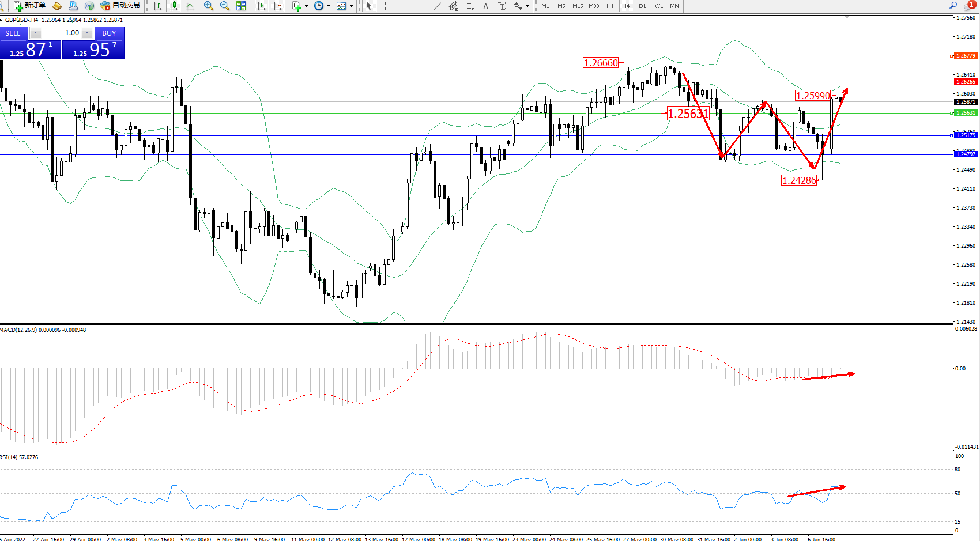This screenshot has width=980, height=541.
Task: Expand the chart templates dropdown
Action: 351,6
